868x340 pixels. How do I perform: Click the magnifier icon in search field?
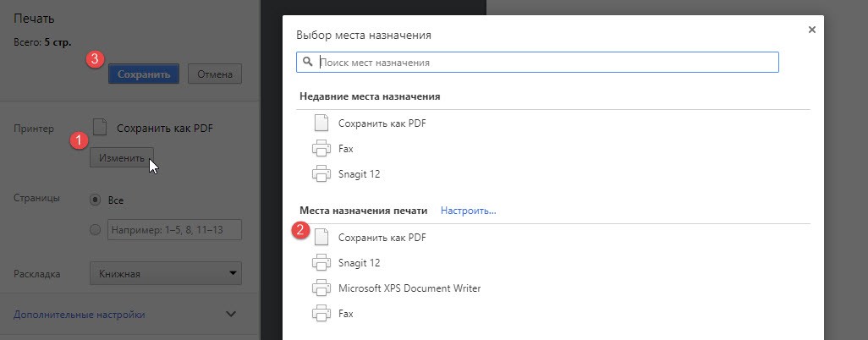point(308,62)
